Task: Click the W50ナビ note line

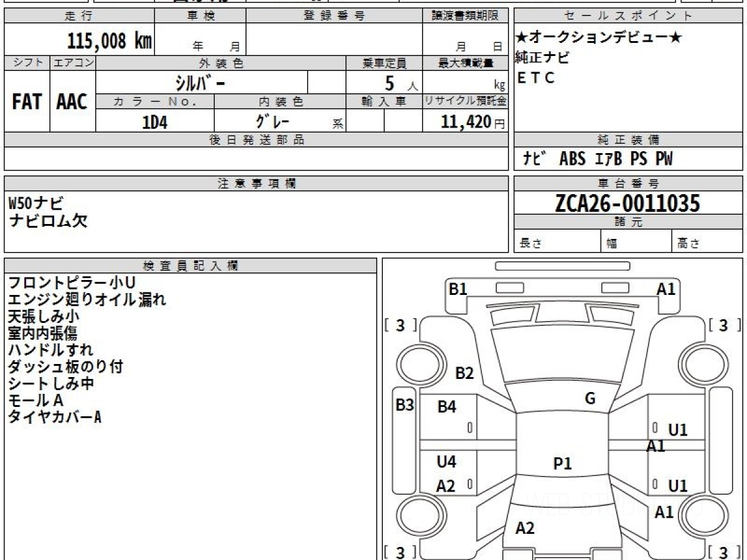Action: 35,202
